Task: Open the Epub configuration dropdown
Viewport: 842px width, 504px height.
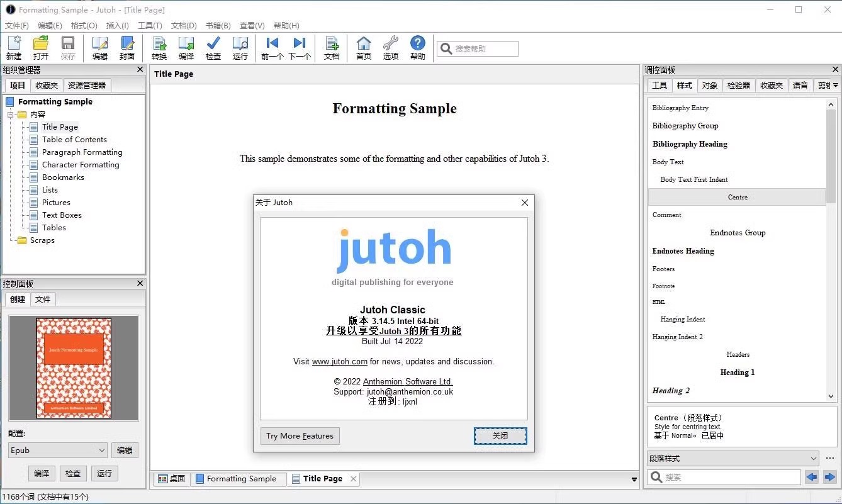Action: pos(102,451)
